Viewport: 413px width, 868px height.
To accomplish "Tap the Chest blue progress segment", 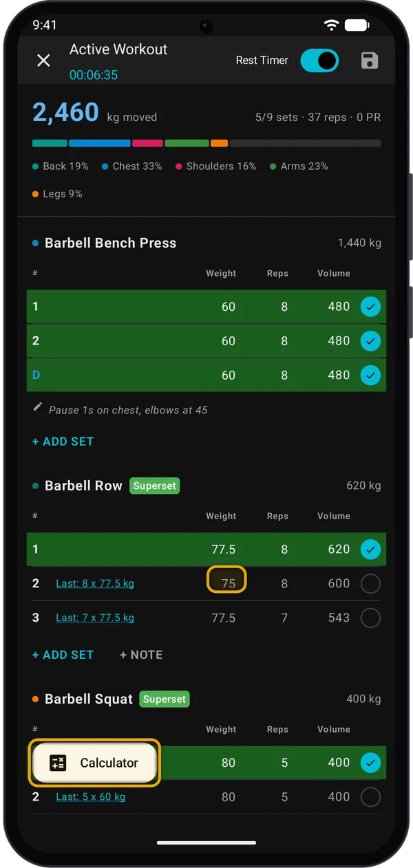I will click(x=100, y=144).
